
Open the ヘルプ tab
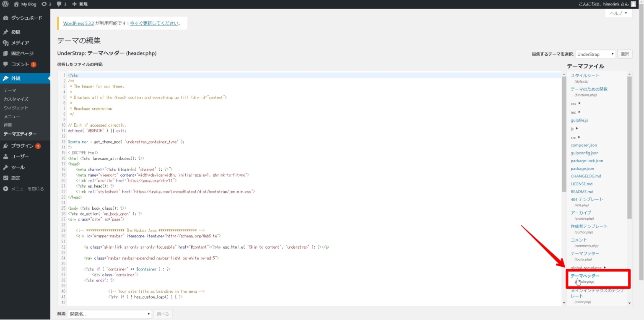click(618, 13)
